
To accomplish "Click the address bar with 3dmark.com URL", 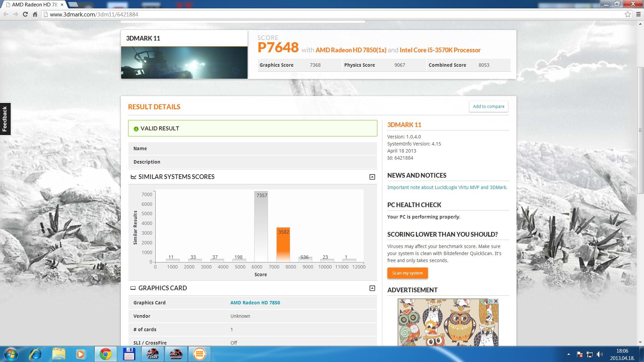I will (335, 14).
